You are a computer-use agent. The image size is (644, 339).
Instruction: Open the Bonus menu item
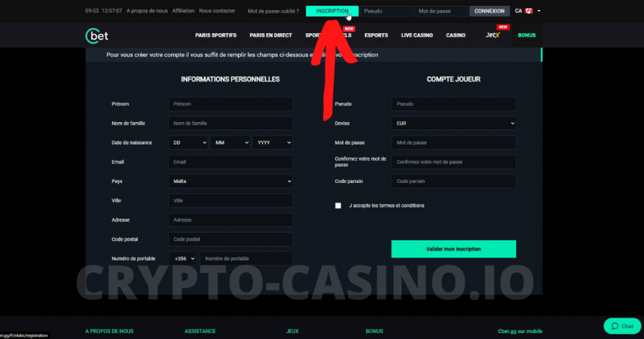(526, 35)
